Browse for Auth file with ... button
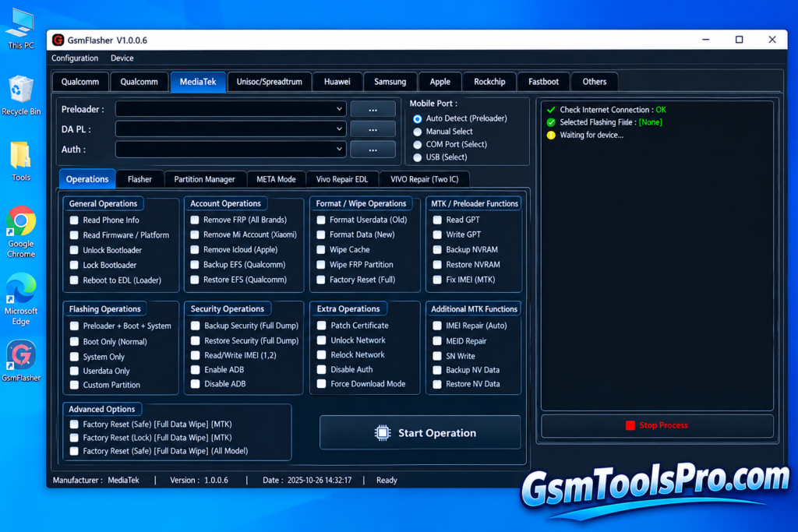The height and width of the screenshot is (532, 798). pos(373,149)
